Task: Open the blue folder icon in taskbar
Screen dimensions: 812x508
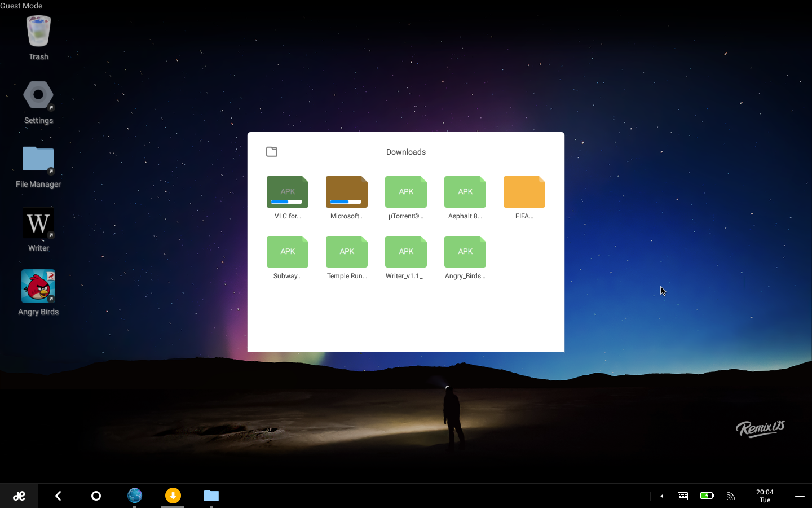Action: 211,496
